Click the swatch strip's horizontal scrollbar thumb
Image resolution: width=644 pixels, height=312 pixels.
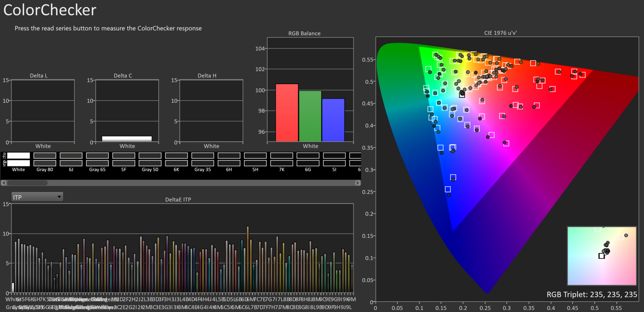(x=27, y=183)
